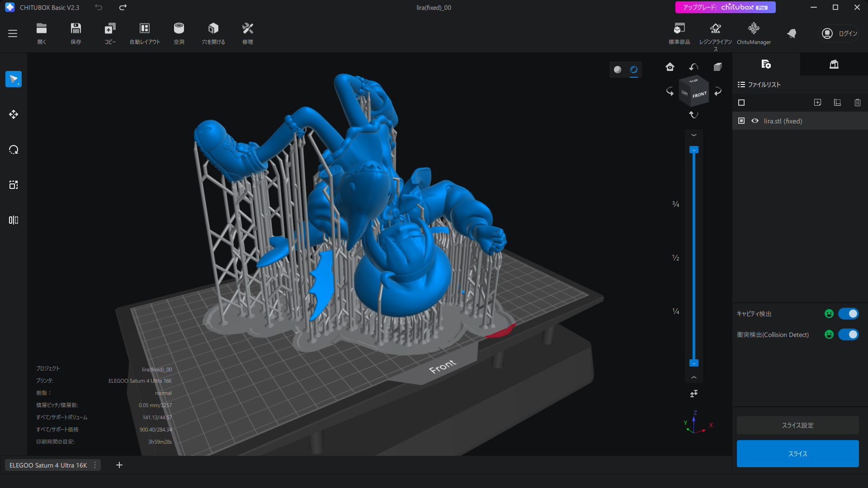
Task: Click the 開く (Open) file icon
Action: click(x=42, y=33)
